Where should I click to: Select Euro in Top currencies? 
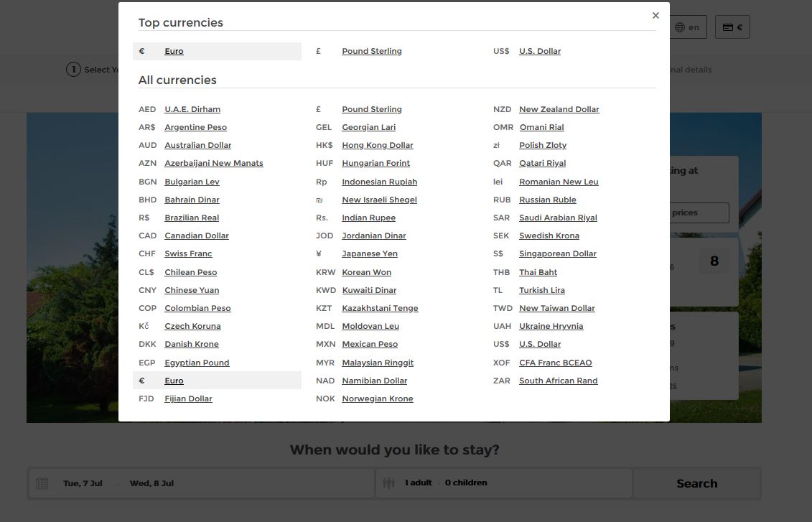(x=174, y=52)
